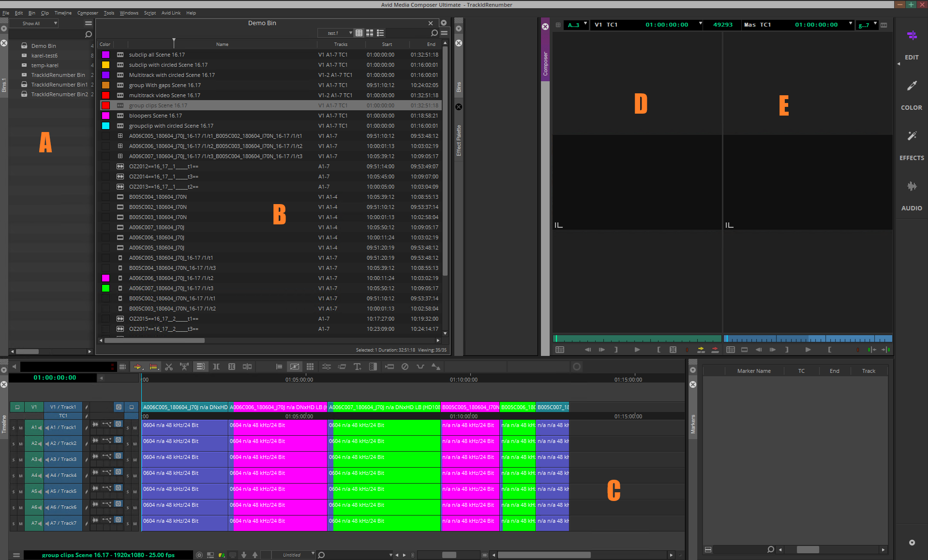The image size is (928, 560).
Task: Open the Clip menu
Action: point(45,13)
